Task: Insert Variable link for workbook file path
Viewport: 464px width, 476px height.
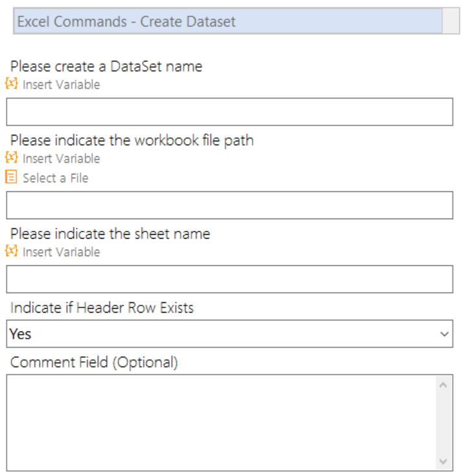Action: tap(62, 159)
